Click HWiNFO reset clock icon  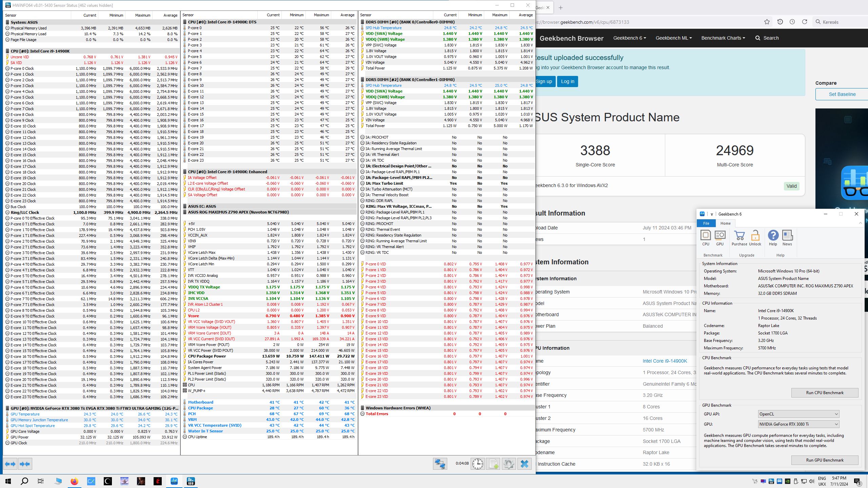tap(478, 464)
